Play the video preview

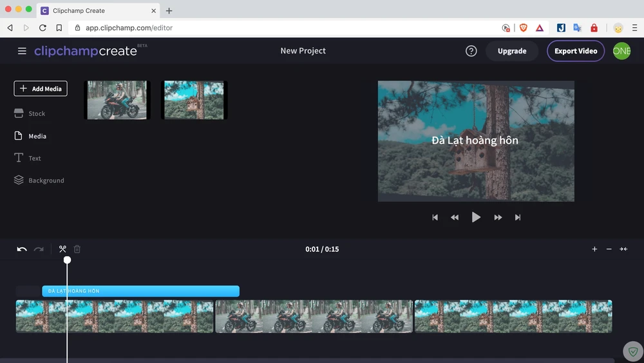pyautogui.click(x=476, y=217)
